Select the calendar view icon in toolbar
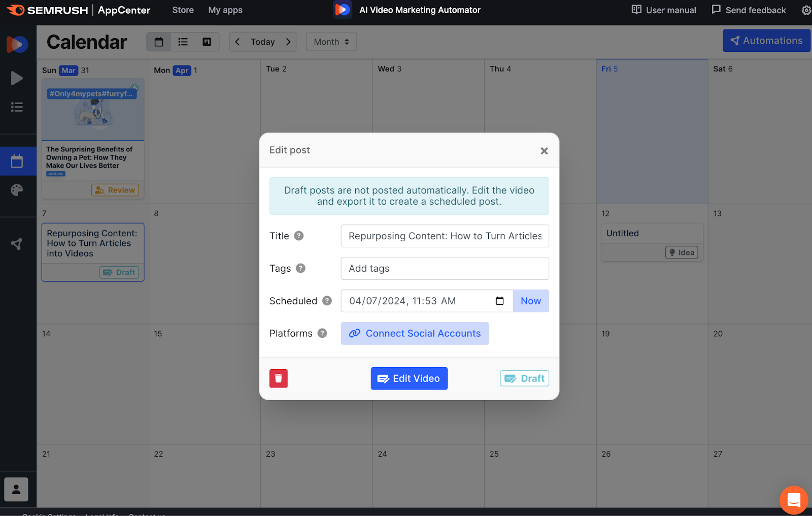The image size is (812, 516). coord(158,42)
